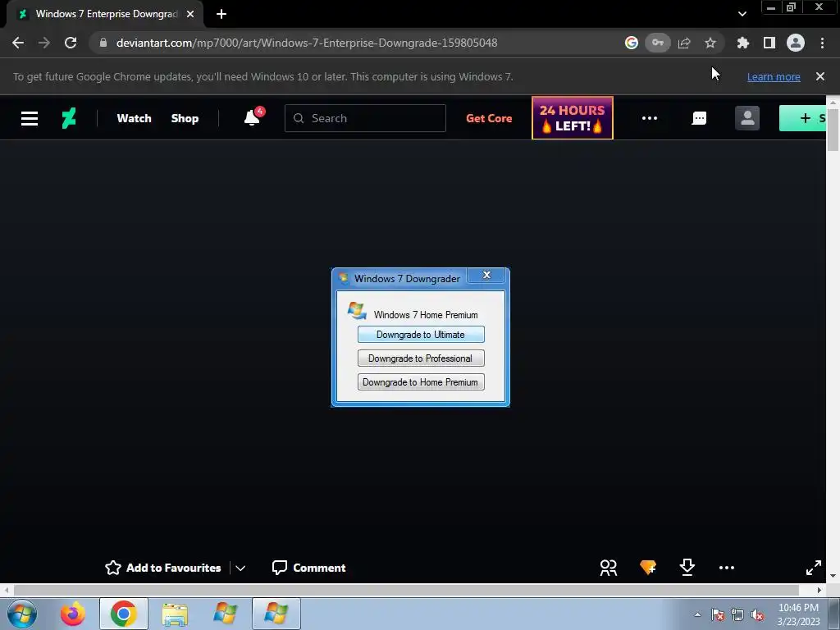Screen dimensions: 840x630
Task: Open the groups people icon
Action: tap(609, 568)
